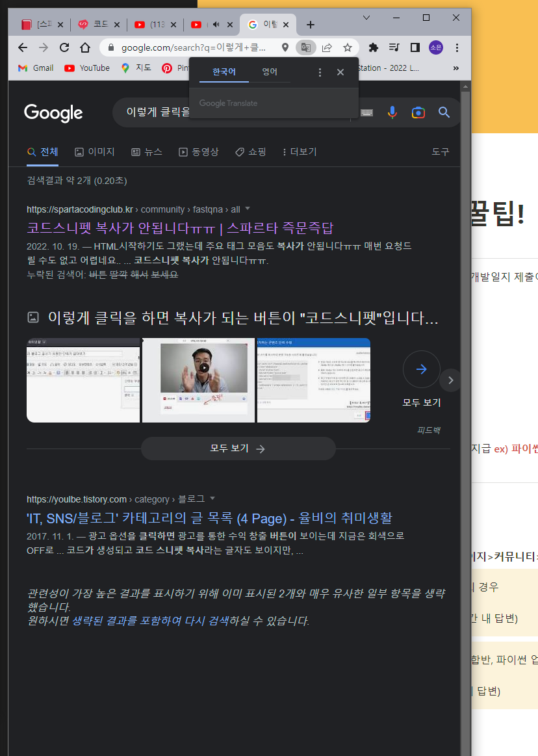The height and width of the screenshot is (756, 538).
Task: Expand the 더보기 filter menu
Action: point(300,152)
